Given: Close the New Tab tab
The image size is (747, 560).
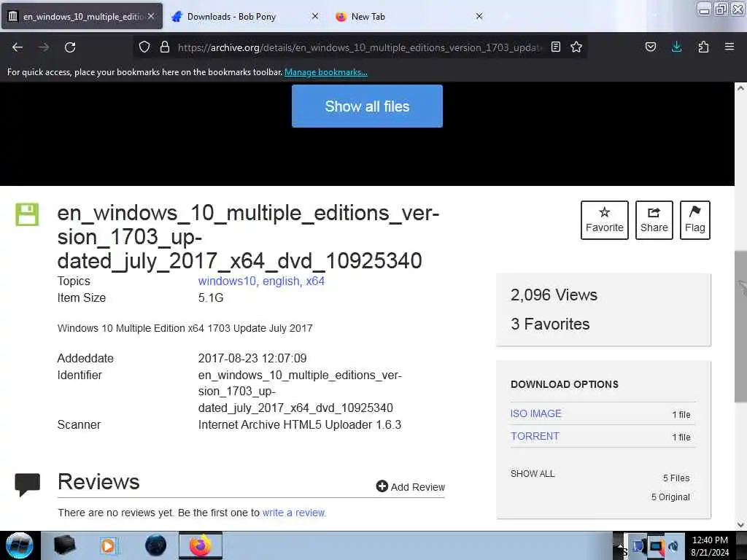Looking at the screenshot, I should tap(479, 16).
